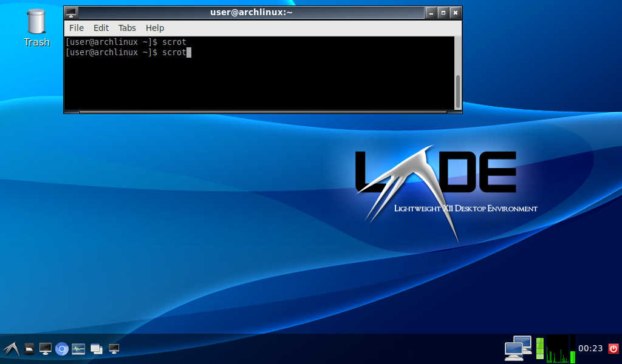The image size is (622, 364).
Task: Open the File menu in terminal
Action: (x=77, y=28)
